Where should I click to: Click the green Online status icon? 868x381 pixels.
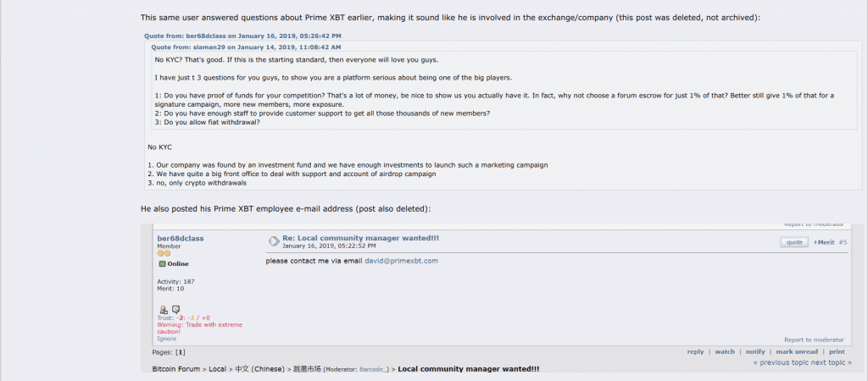[162, 264]
